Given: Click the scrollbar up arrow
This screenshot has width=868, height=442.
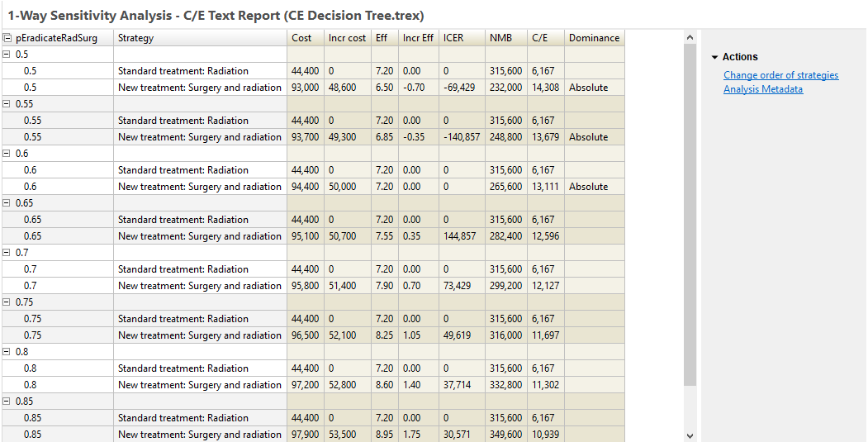Looking at the screenshot, I should point(690,37).
